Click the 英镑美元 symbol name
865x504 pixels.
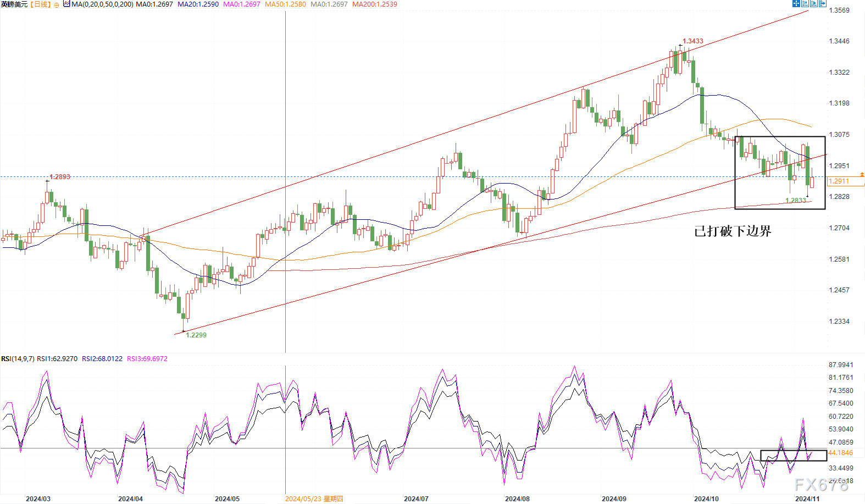(14, 4)
